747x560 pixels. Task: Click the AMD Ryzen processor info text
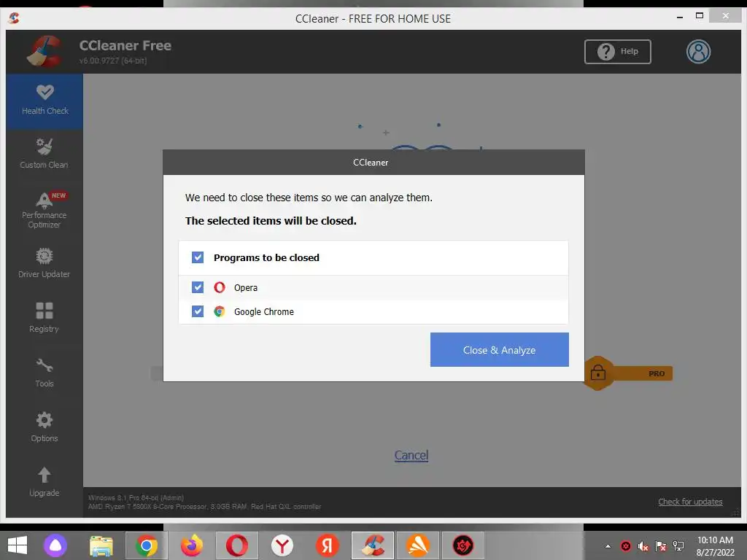[x=204, y=507]
